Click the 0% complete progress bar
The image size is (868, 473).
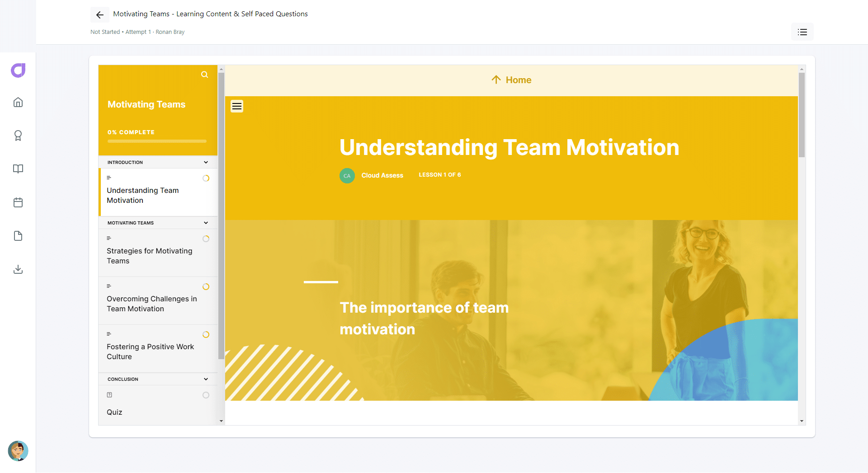(157, 141)
